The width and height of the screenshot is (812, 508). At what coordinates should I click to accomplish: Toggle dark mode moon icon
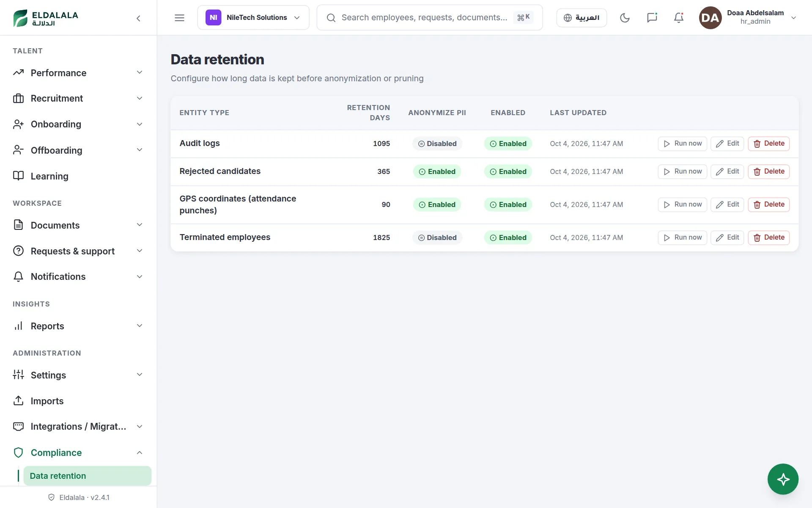(625, 18)
